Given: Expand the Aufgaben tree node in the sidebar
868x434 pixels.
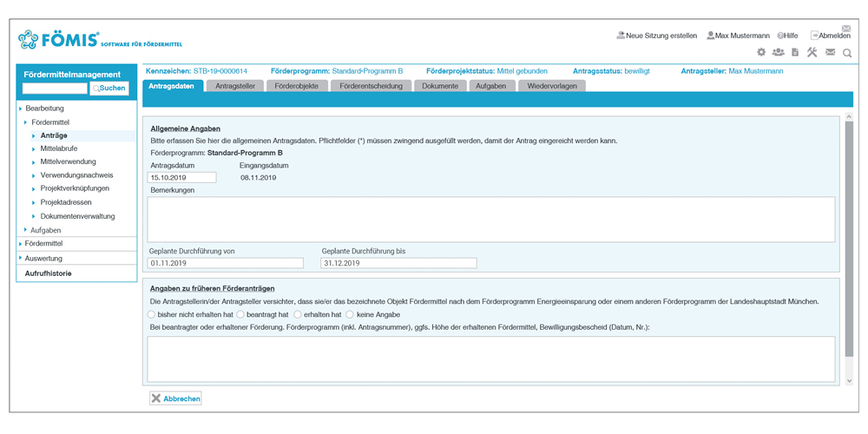Looking at the screenshot, I should (x=26, y=230).
